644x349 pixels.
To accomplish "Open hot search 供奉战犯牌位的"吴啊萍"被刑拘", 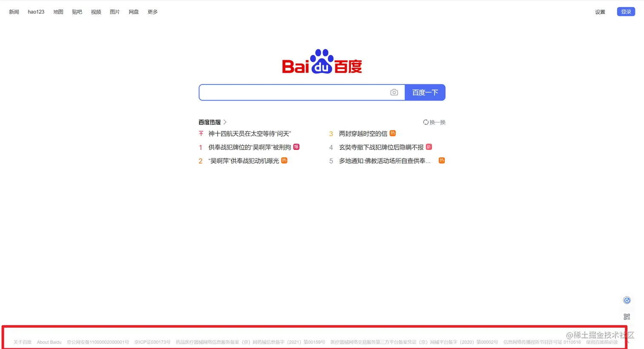I will [250, 147].
